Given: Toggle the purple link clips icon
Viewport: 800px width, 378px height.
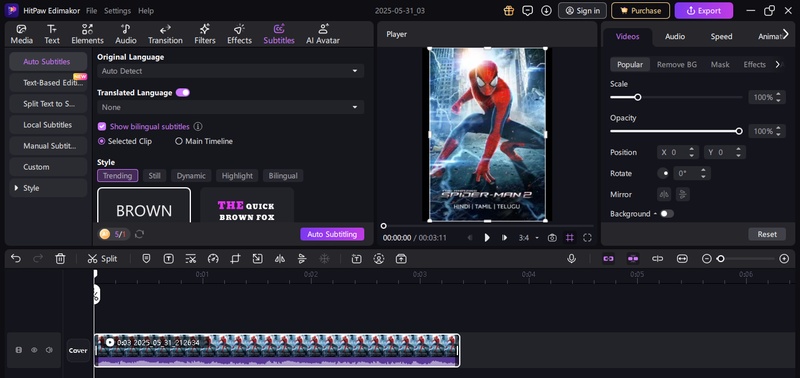Looking at the screenshot, I should coord(608,259).
